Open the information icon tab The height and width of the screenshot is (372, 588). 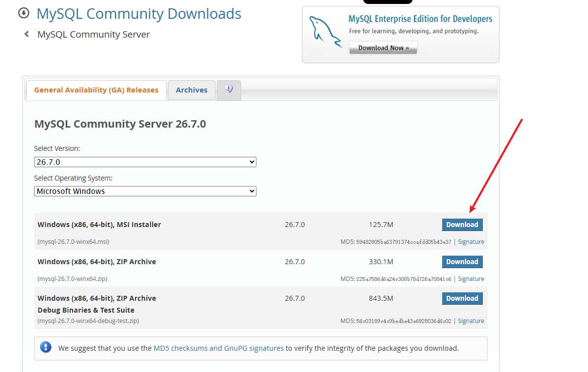(x=229, y=90)
